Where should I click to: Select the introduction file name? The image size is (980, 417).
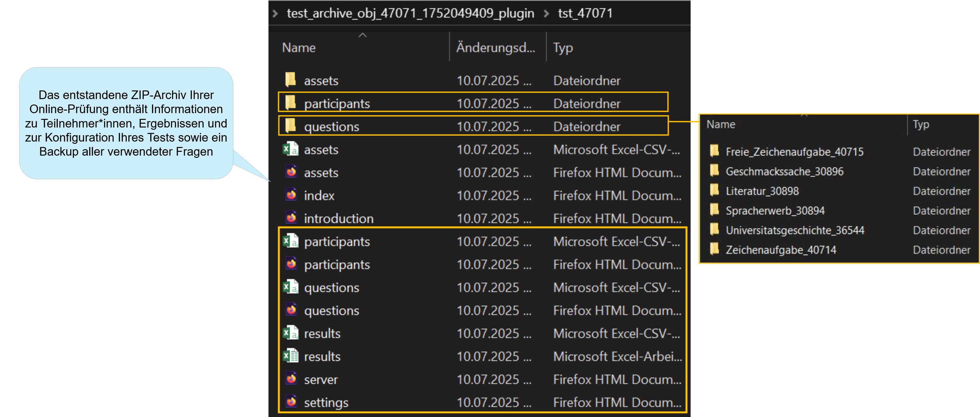(x=339, y=219)
